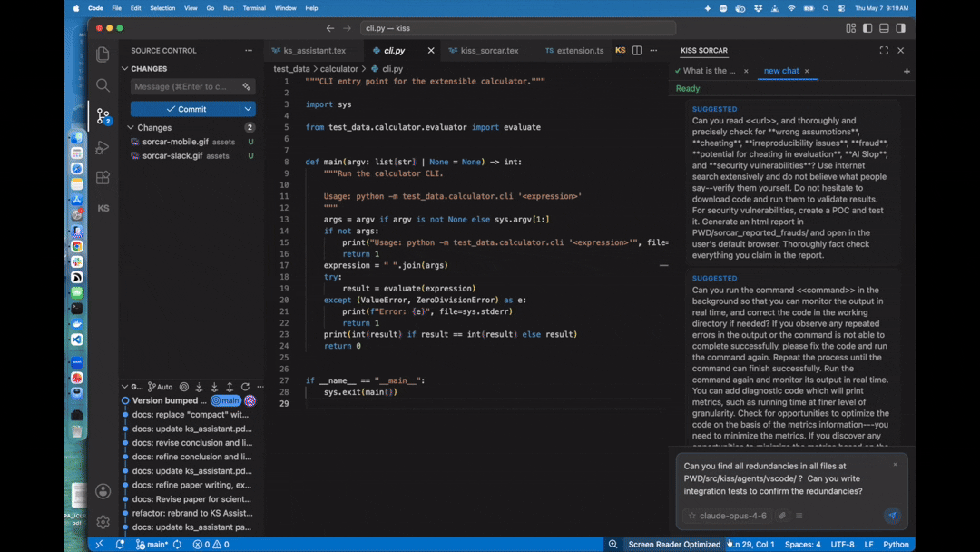Open the Commit button dropdown arrow
980x552 pixels.
coord(248,109)
